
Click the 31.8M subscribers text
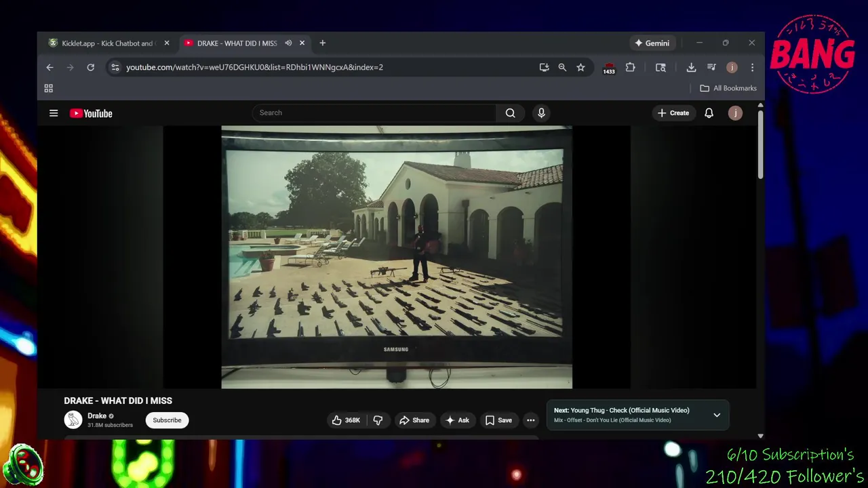pos(110,425)
